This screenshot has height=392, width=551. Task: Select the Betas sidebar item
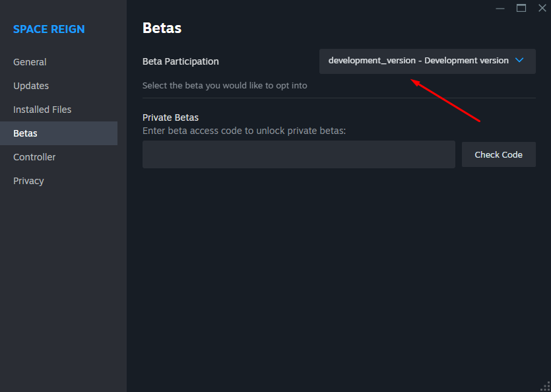[59, 133]
